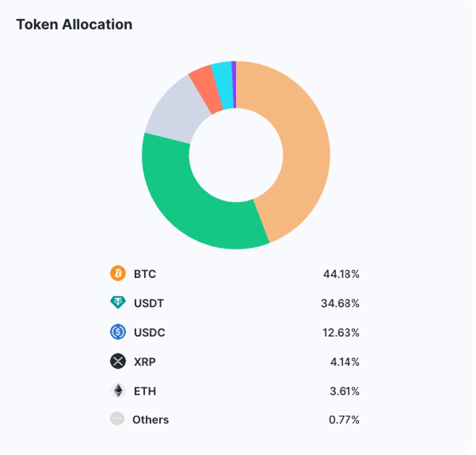476x455 pixels.
Task: Click the blue USDC coin icon
Action: click(118, 333)
